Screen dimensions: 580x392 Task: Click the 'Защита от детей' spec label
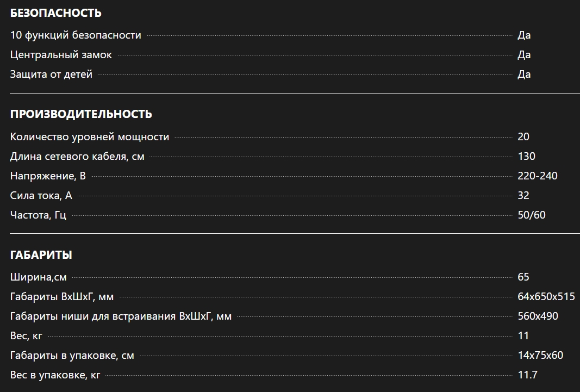pos(51,74)
